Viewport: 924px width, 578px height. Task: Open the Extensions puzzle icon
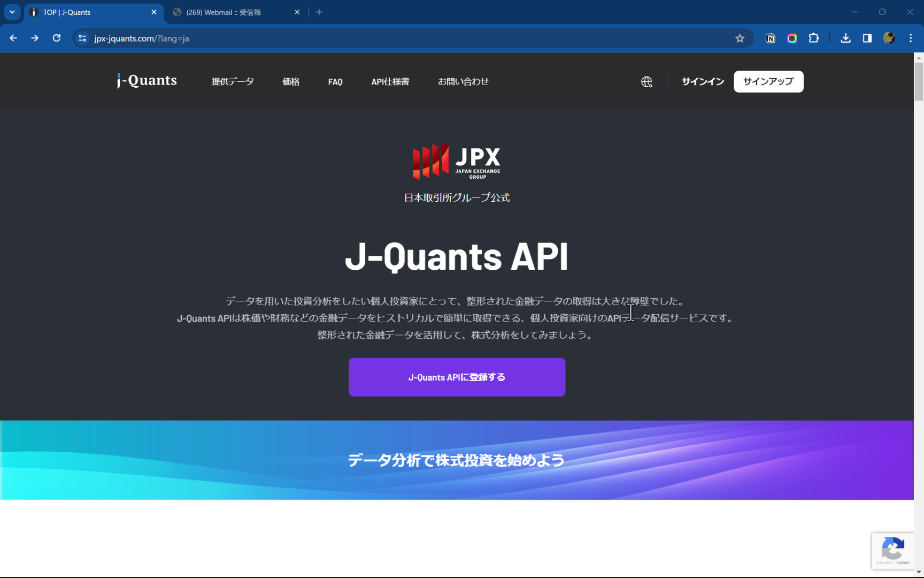[x=813, y=38]
